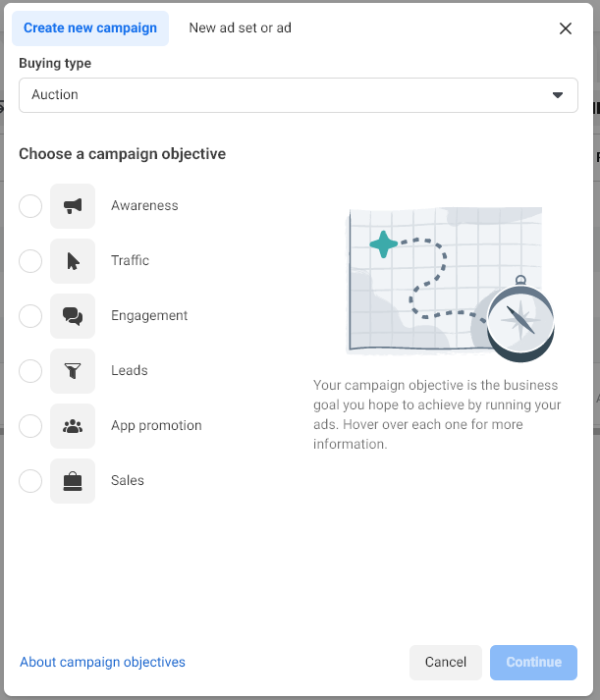Open the Buying type Auction dropdown

click(x=299, y=95)
